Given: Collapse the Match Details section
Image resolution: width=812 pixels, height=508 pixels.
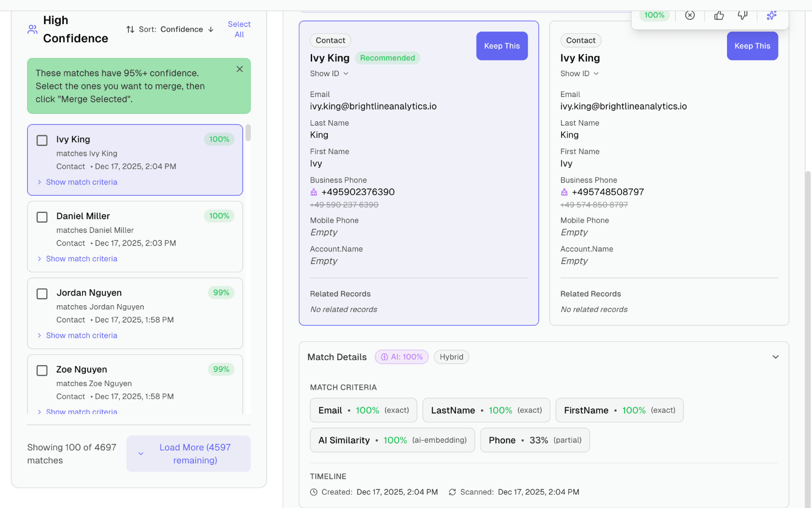Looking at the screenshot, I should [x=776, y=357].
